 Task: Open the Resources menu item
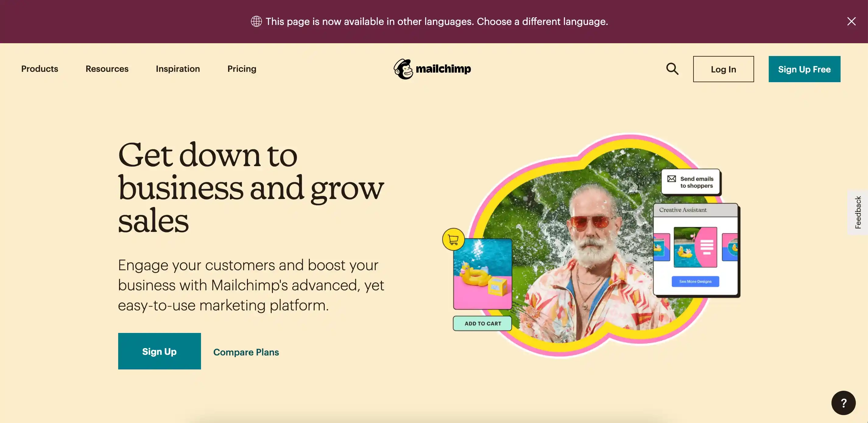click(x=107, y=68)
